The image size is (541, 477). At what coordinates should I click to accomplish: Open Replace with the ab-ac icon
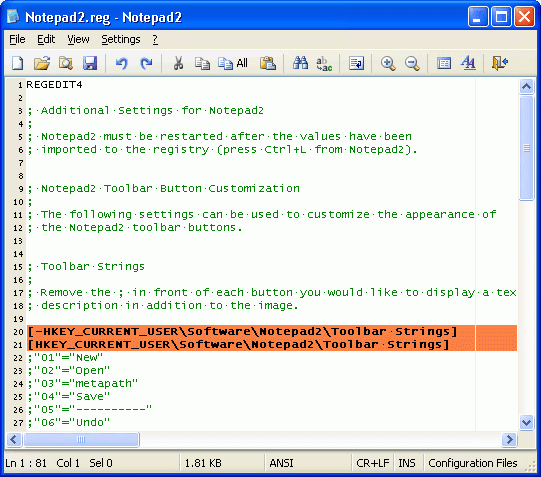pos(324,64)
